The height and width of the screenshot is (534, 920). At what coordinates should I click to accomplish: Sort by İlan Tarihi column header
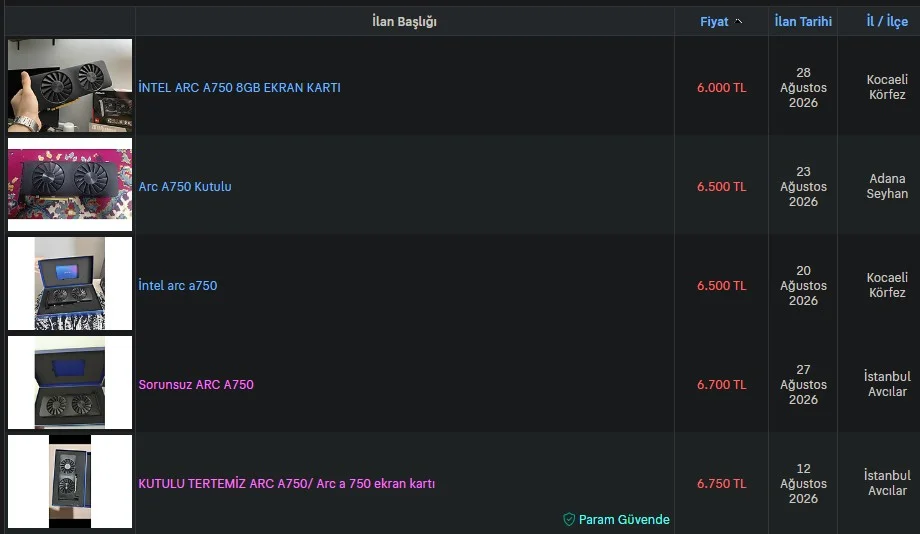pyautogui.click(x=803, y=22)
